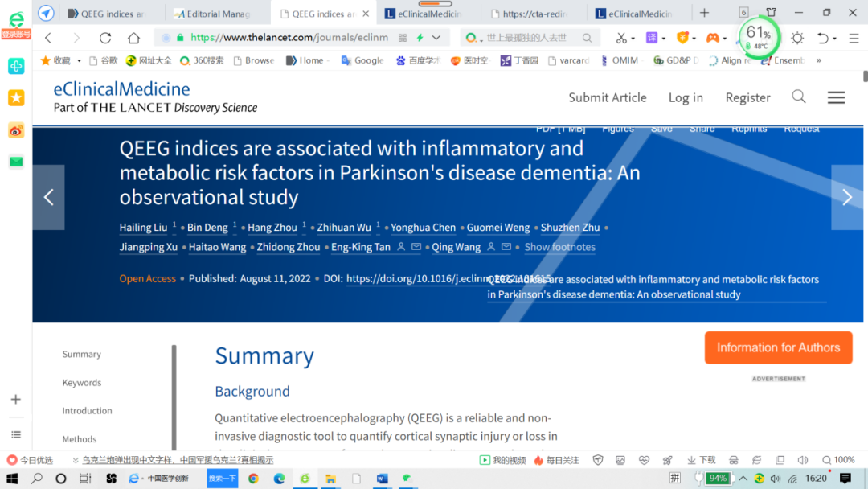Click the Submit Article link
This screenshot has width=868, height=489.
coord(607,97)
